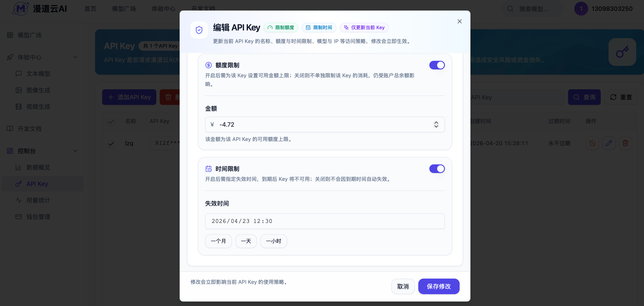The image size is (644, 306).
Task: Click the shield icon in dialog header
Action: [x=199, y=30]
